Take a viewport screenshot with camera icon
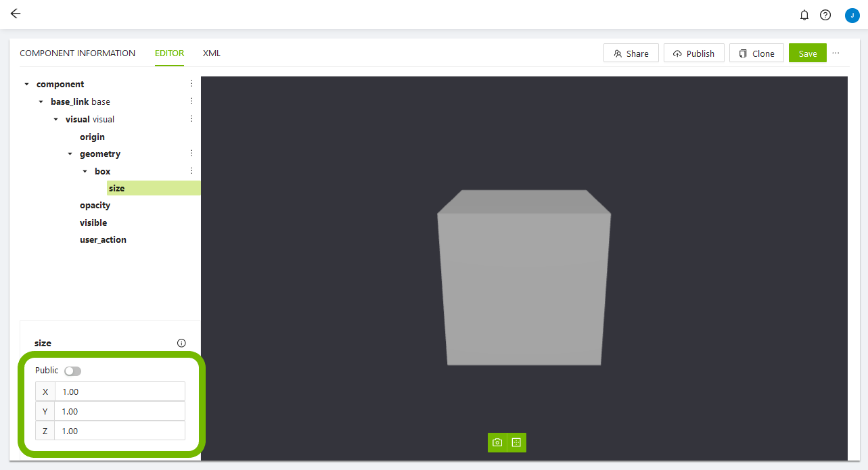Screen dimensions: 868x470 point(497,442)
